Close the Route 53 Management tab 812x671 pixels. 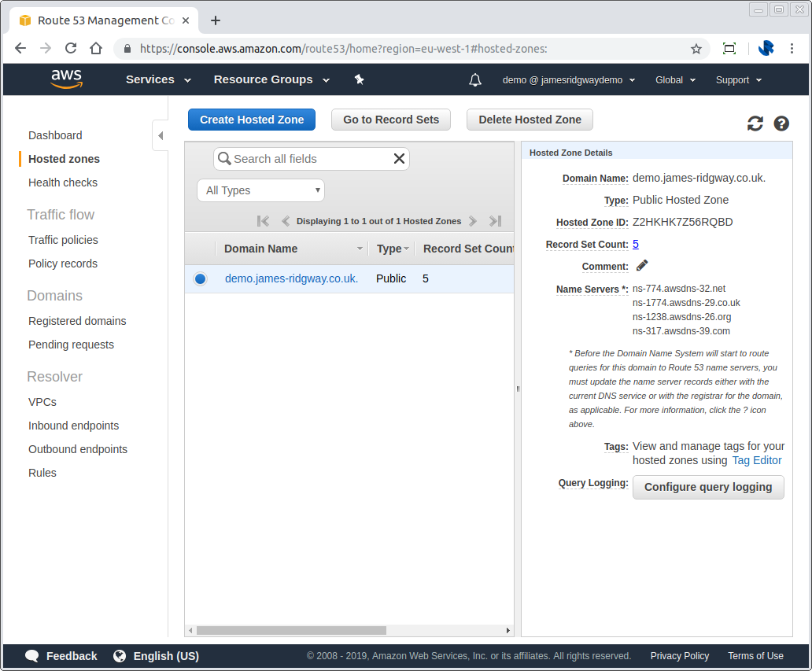tap(186, 20)
